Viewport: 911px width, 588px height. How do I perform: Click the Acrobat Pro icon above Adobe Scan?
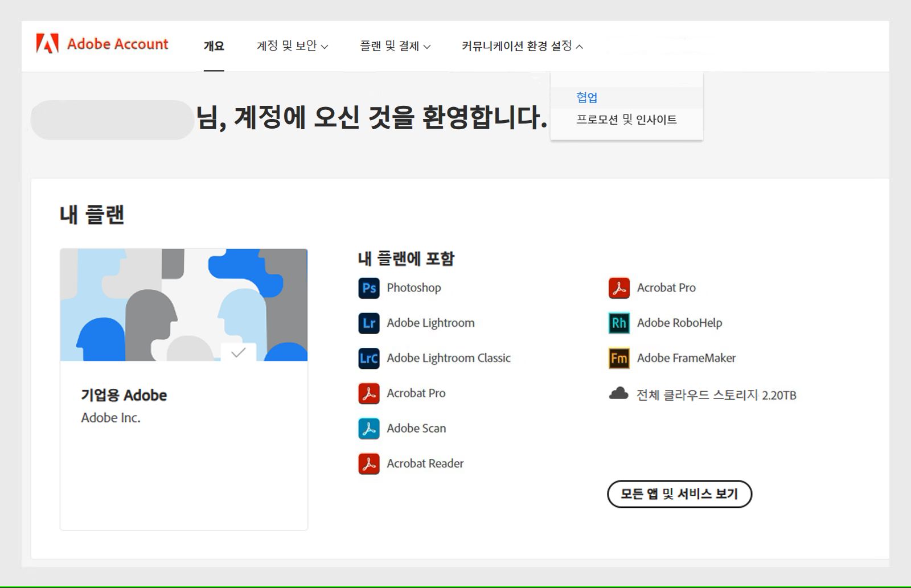click(x=369, y=393)
